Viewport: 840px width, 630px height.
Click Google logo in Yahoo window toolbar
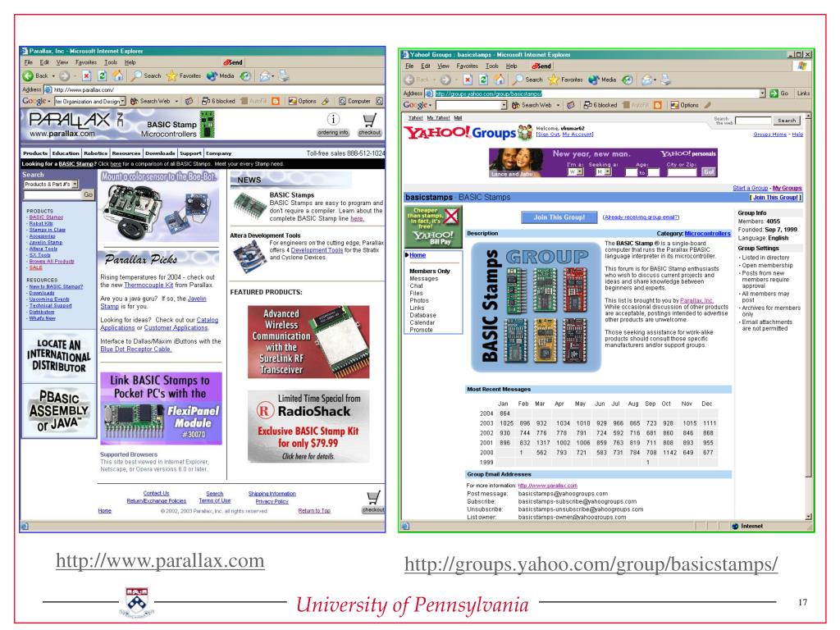click(x=414, y=105)
